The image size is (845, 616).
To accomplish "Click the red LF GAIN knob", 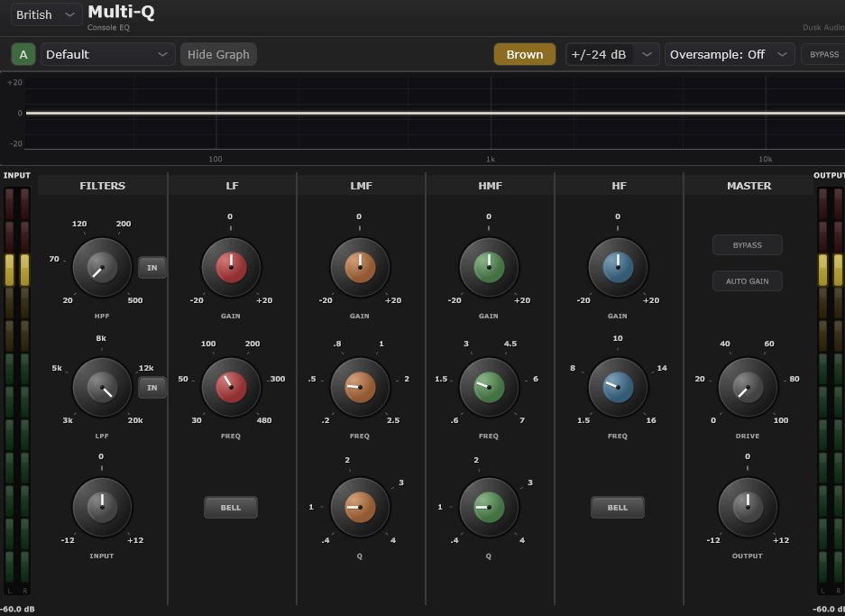I will pyautogui.click(x=231, y=267).
